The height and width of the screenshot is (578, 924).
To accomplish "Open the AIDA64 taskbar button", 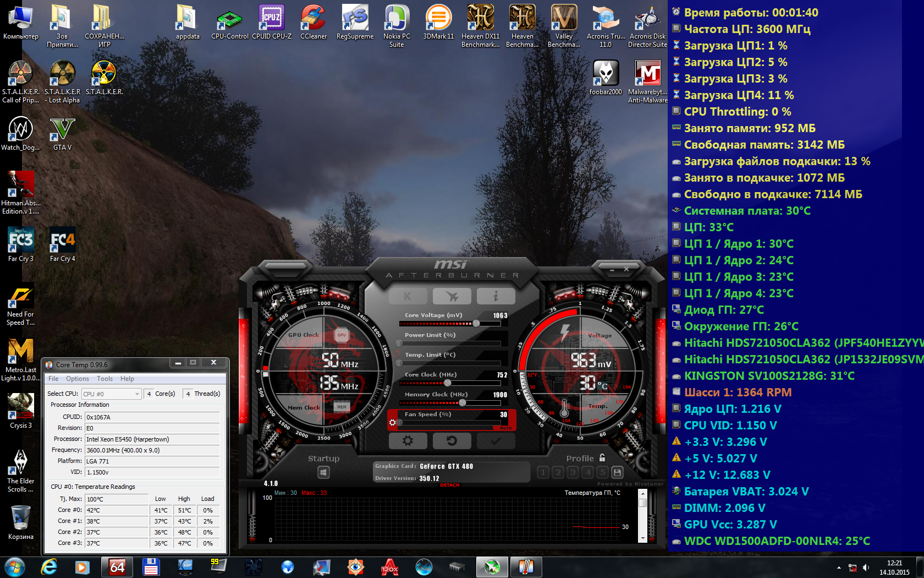I will point(117,567).
